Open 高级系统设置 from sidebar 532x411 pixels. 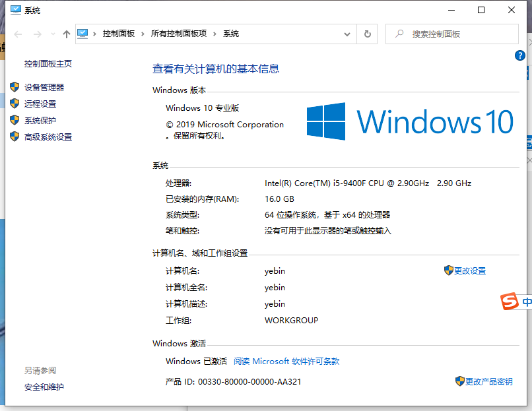pos(48,137)
